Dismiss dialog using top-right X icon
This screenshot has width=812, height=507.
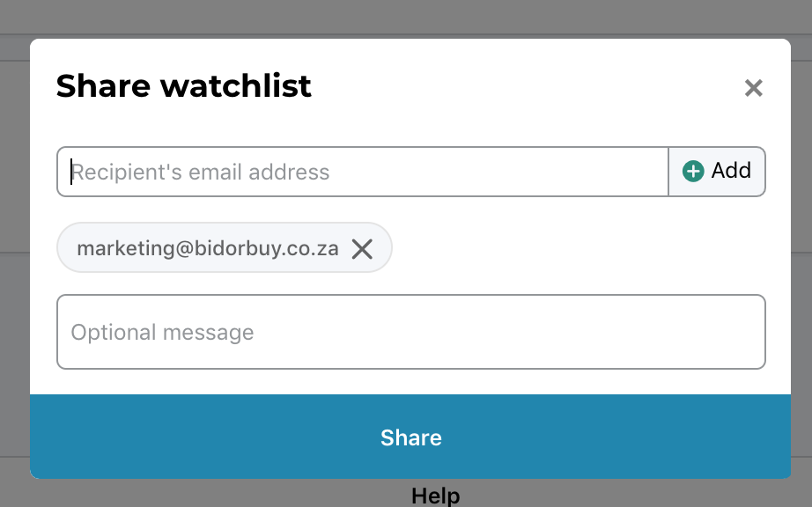[x=754, y=88]
